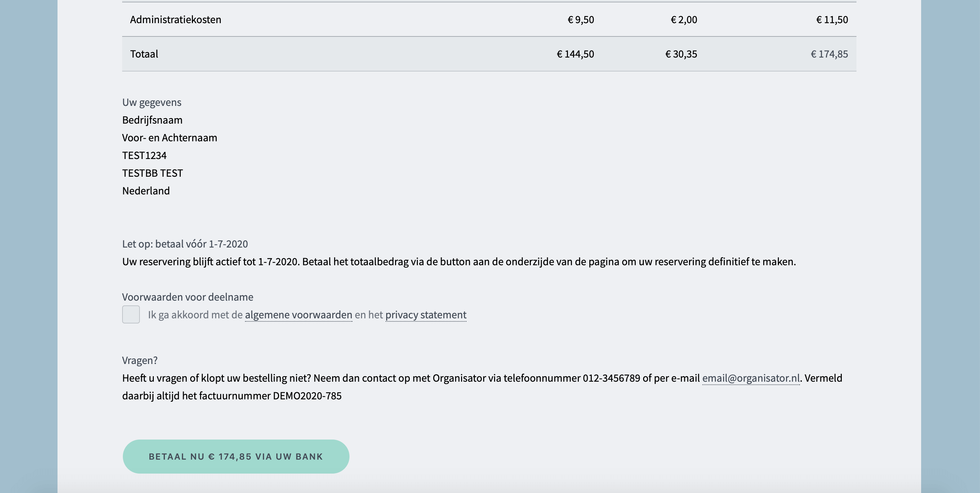Click the Bedrijfsnaam line
This screenshot has width=980, height=493.
pyautogui.click(x=152, y=120)
